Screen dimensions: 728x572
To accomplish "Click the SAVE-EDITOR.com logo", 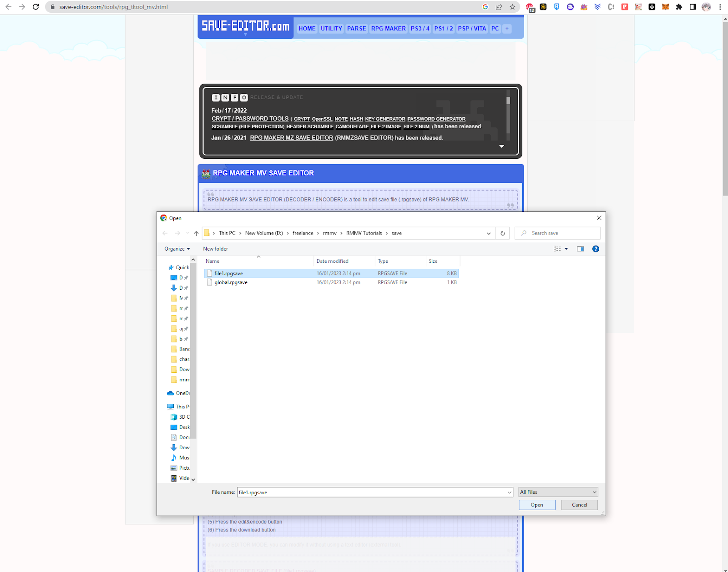I will coord(246,26).
